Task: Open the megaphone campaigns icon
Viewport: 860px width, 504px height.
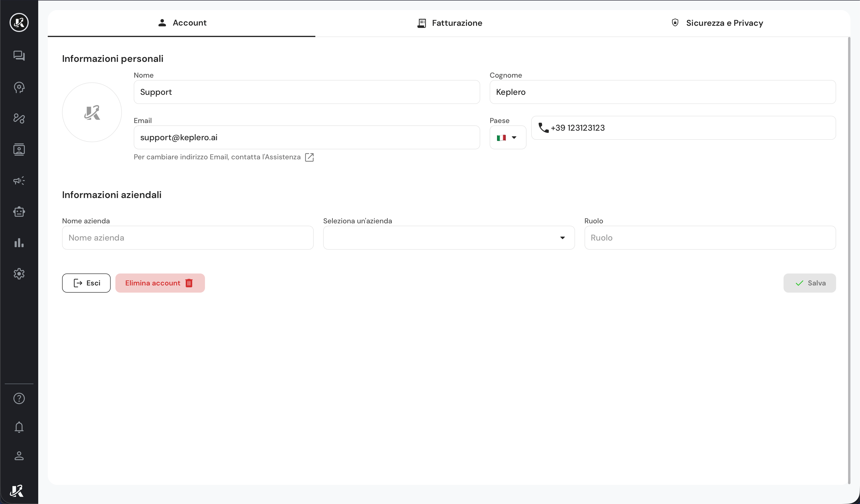Action: pos(19,181)
